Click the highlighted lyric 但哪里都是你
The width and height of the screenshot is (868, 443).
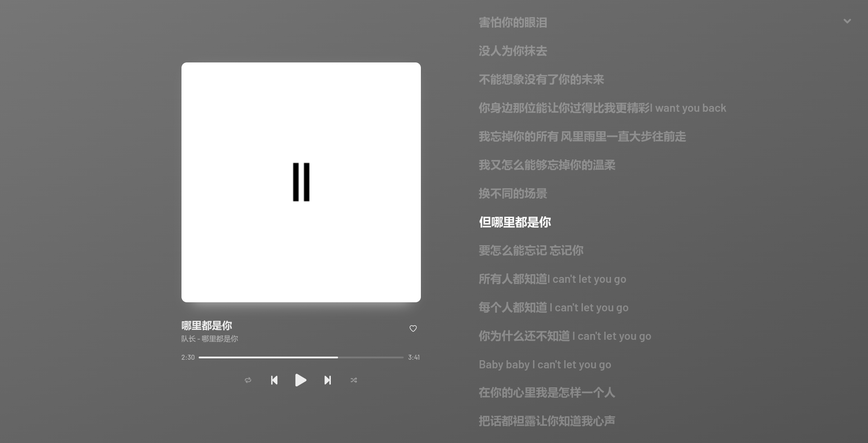515,222
